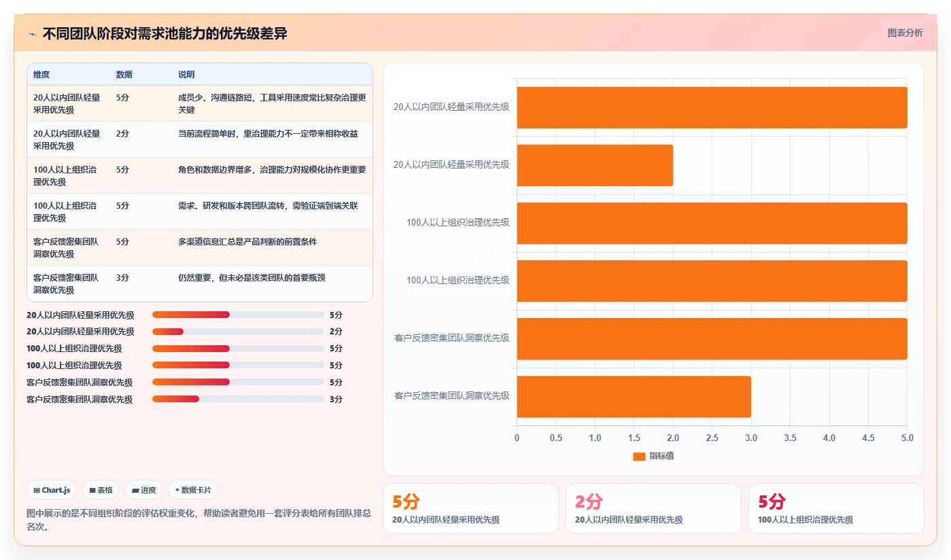Click the 维度 column header in the table
The height and width of the screenshot is (560, 951).
click(x=41, y=74)
